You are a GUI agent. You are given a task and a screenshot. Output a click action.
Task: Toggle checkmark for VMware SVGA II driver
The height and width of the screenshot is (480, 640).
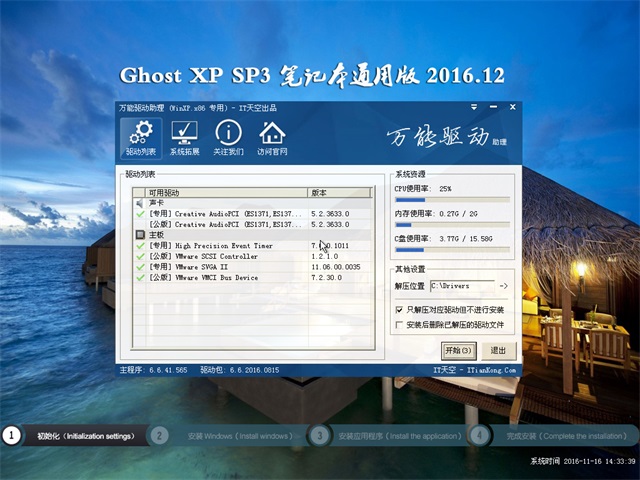tap(141, 267)
